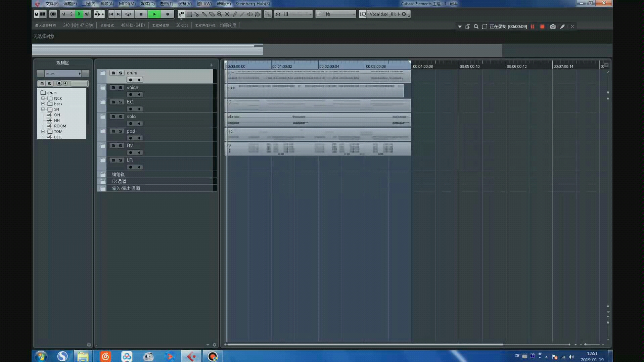Open the 编辑(E) menu
This screenshot has height=362, width=644.
70,4
